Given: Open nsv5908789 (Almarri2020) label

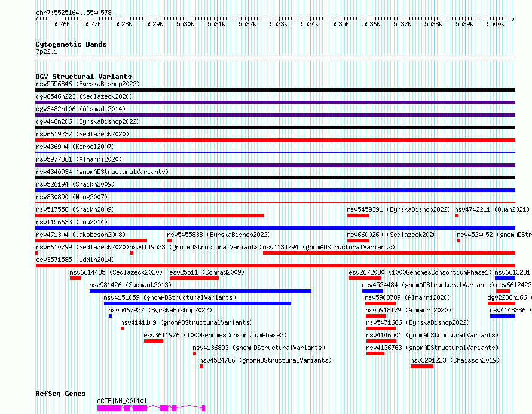Looking at the screenshot, I should [x=408, y=297].
